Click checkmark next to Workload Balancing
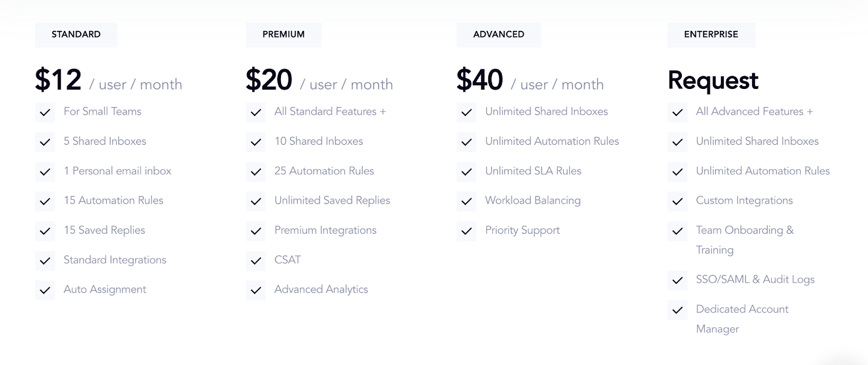 [x=467, y=201]
